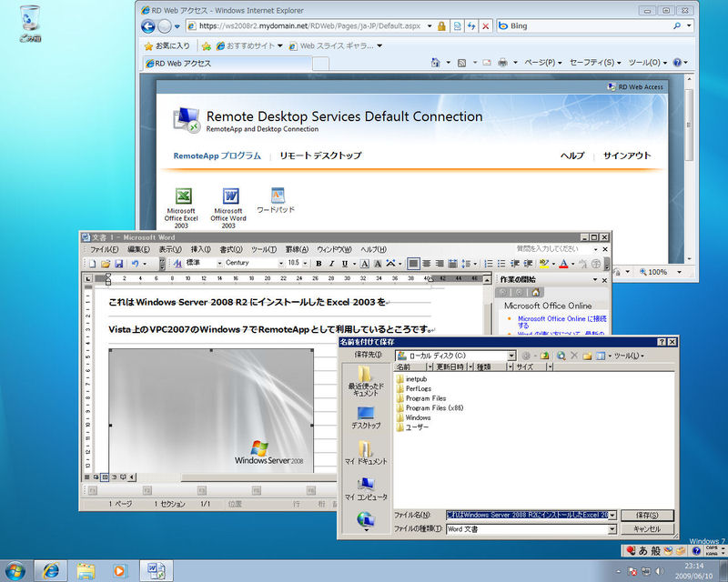Click the Open folder icon in Word toolbar
Image resolution: width=728 pixels, height=582 pixels.
pos(106,264)
